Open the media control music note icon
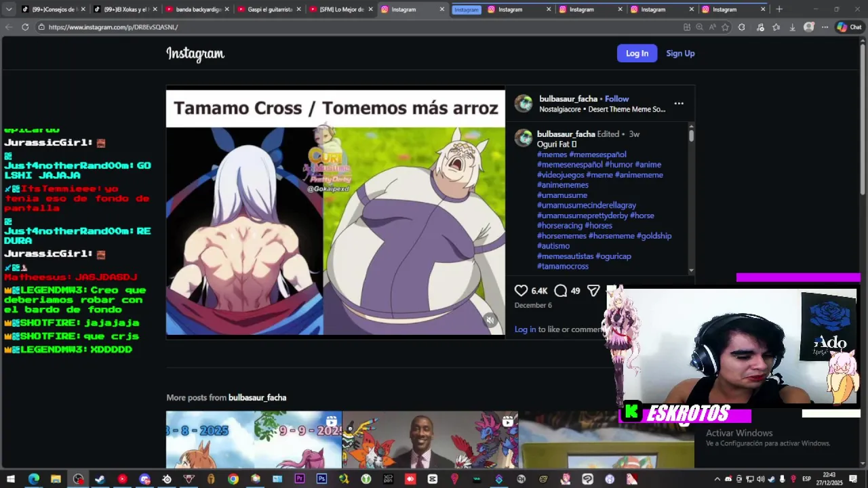868x488 pixels. [x=760, y=27]
